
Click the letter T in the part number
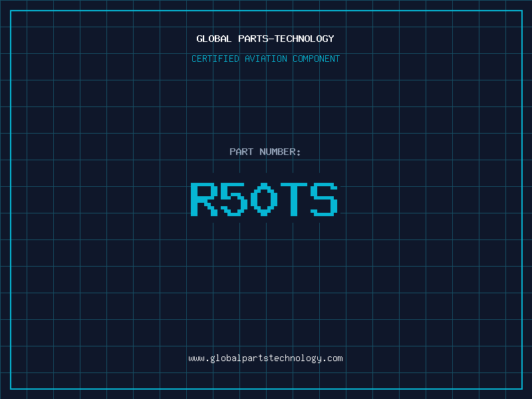click(x=294, y=199)
